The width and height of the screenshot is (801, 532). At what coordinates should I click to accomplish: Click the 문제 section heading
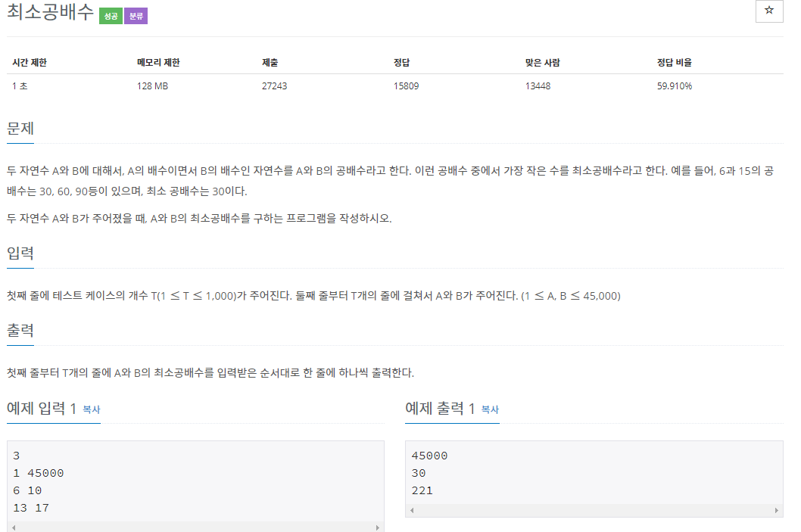[20, 128]
